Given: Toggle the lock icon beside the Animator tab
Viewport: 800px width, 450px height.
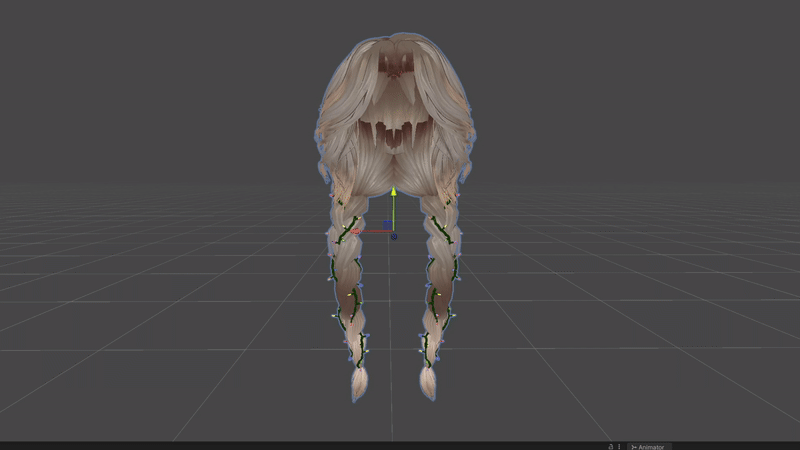Looking at the screenshot, I should [609, 446].
